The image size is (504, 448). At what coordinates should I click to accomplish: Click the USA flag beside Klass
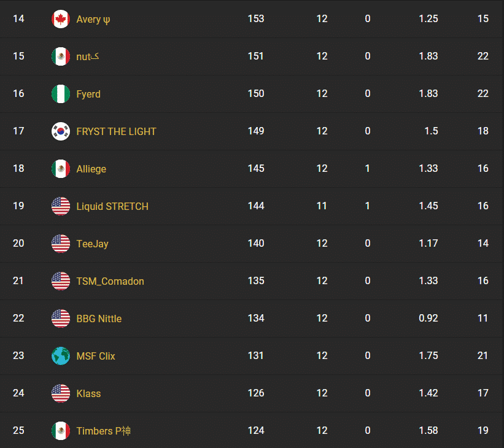61,393
